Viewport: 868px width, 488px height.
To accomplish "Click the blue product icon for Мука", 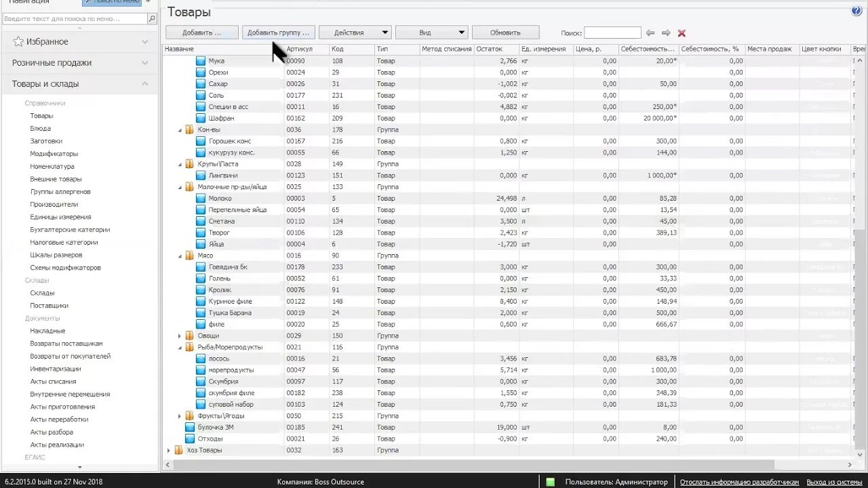I will pyautogui.click(x=201, y=61).
